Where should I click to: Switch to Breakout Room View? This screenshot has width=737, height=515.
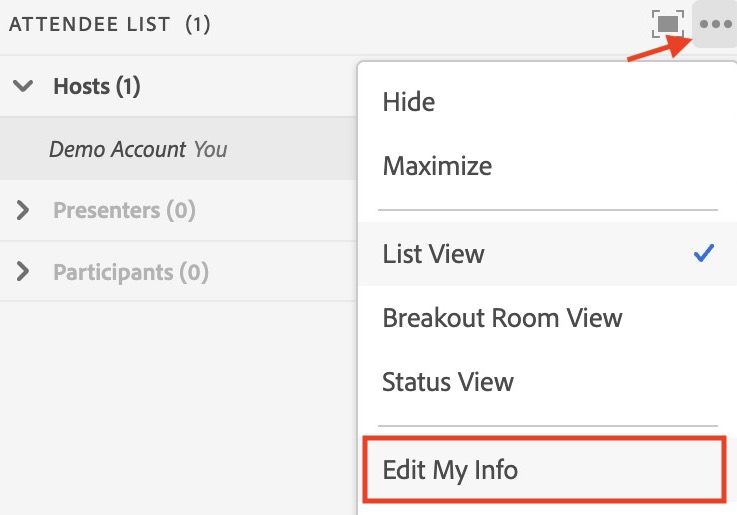[502, 318]
